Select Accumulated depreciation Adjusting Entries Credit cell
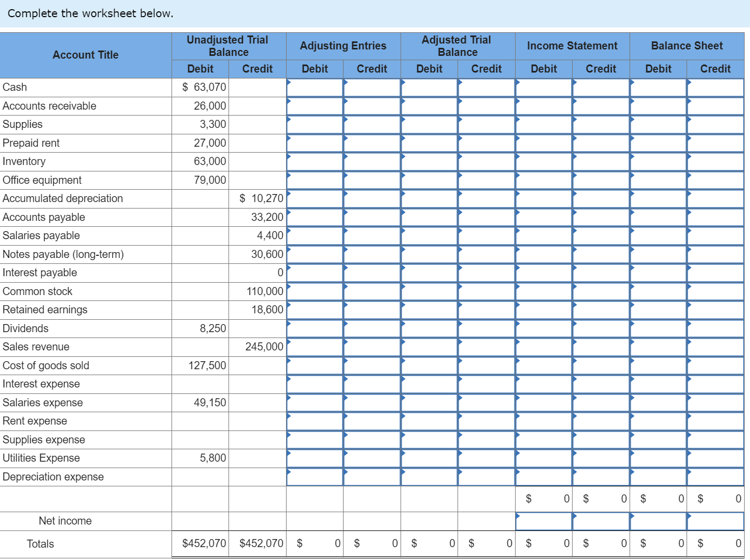 pyautogui.click(x=372, y=199)
